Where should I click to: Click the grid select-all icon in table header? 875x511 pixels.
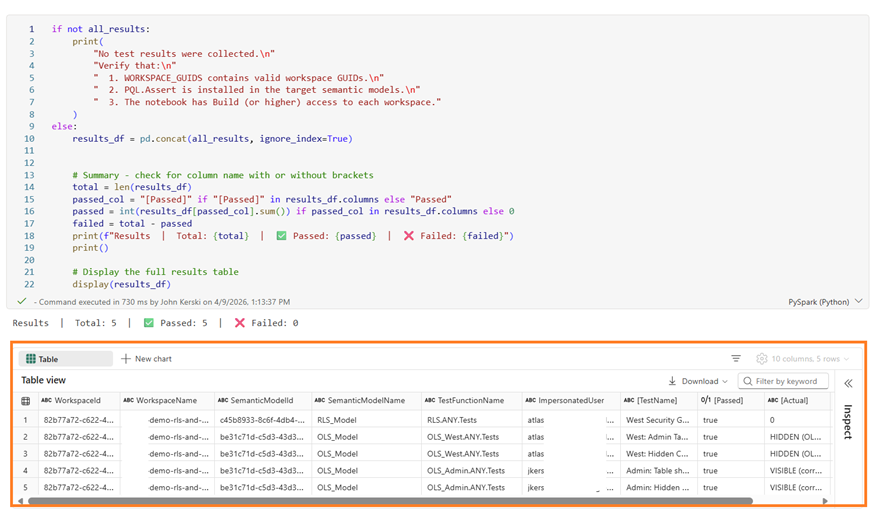[x=26, y=401]
